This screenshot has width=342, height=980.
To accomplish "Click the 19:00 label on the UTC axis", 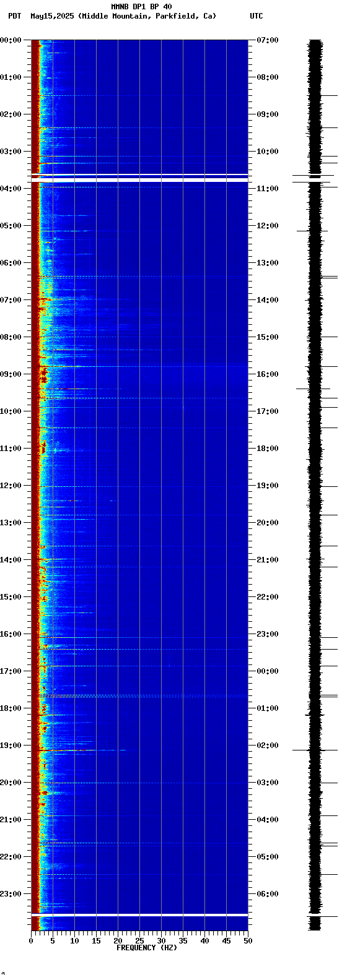I will pyautogui.click(x=267, y=486).
